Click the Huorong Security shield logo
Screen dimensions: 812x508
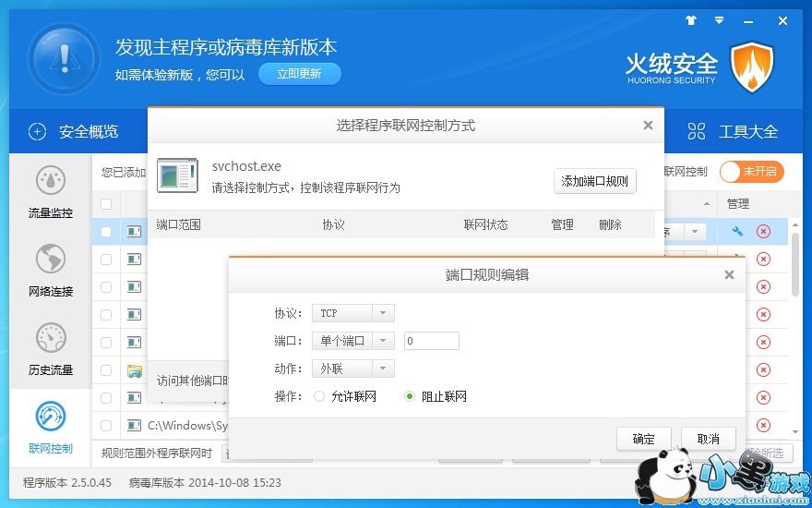pos(752,67)
